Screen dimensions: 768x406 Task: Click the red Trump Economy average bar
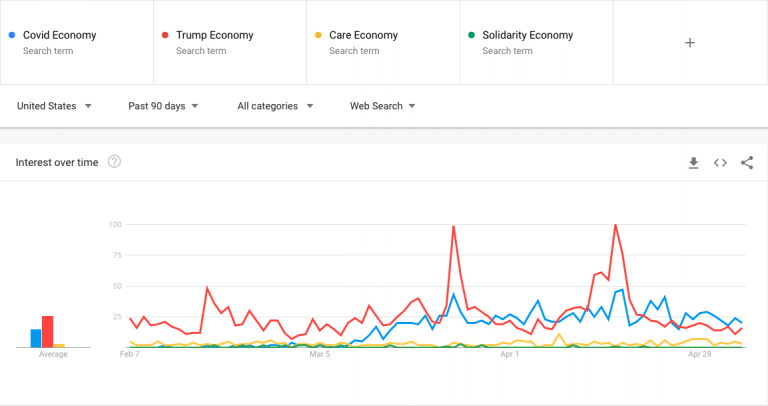(x=47, y=331)
